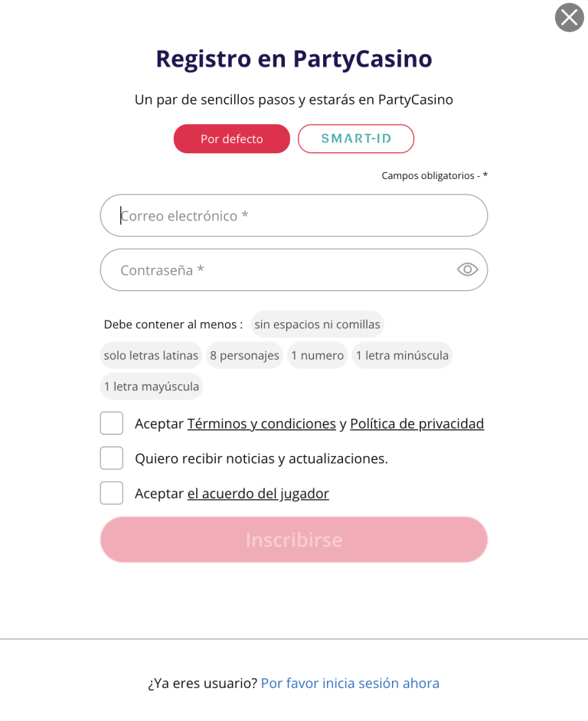This screenshot has height=721, width=588.
Task: Open the el acuerdo del jugador link
Action: pyautogui.click(x=258, y=494)
